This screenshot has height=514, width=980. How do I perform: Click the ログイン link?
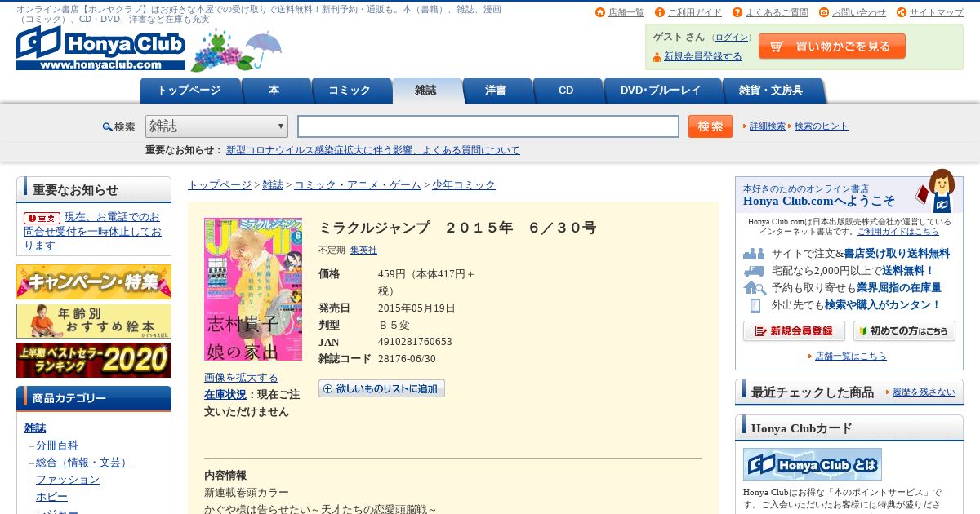pyautogui.click(x=733, y=38)
